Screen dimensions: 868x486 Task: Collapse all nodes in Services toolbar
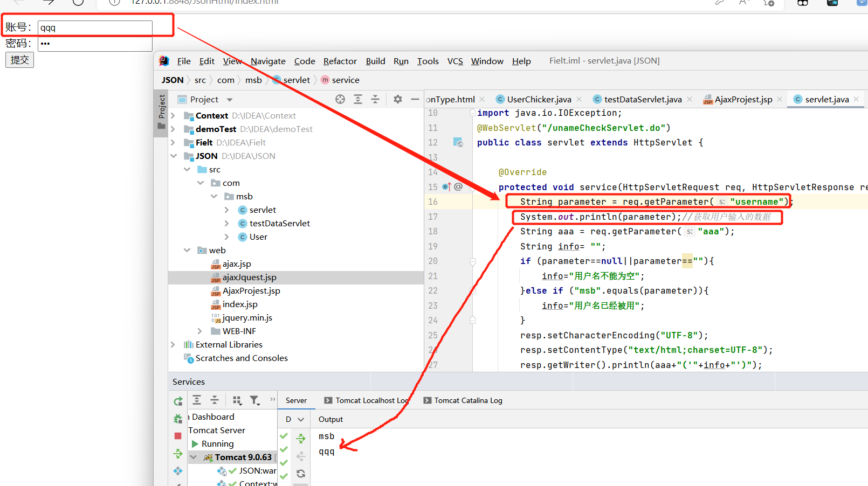[x=214, y=400]
